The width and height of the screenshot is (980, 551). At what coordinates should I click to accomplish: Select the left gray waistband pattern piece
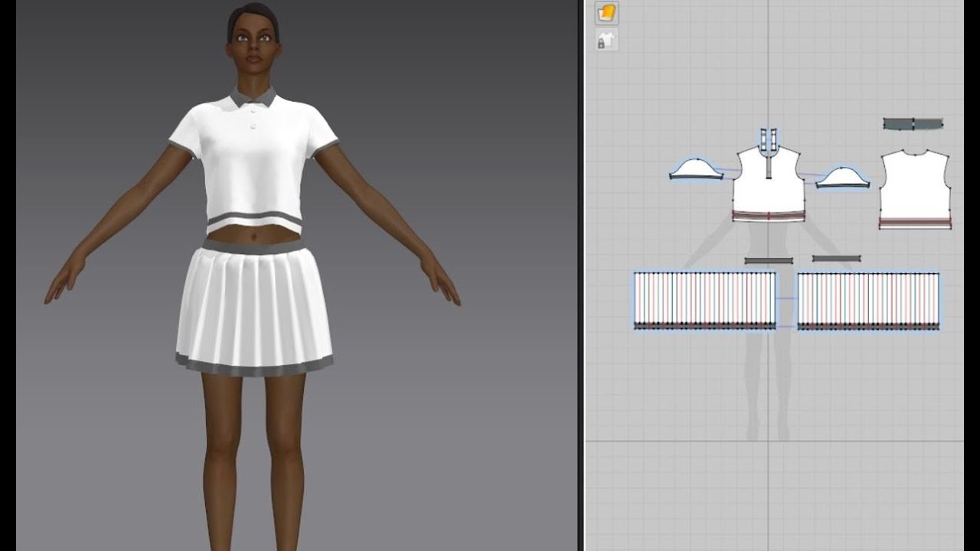coord(769,260)
